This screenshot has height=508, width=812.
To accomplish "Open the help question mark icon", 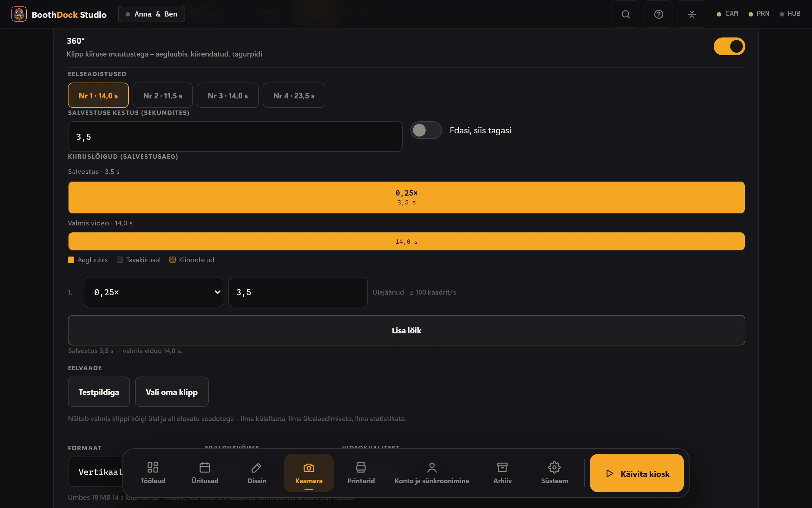I will point(658,14).
